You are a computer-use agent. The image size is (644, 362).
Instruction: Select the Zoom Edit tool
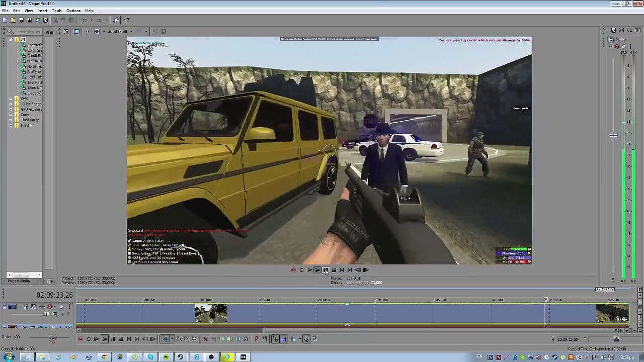click(195, 339)
